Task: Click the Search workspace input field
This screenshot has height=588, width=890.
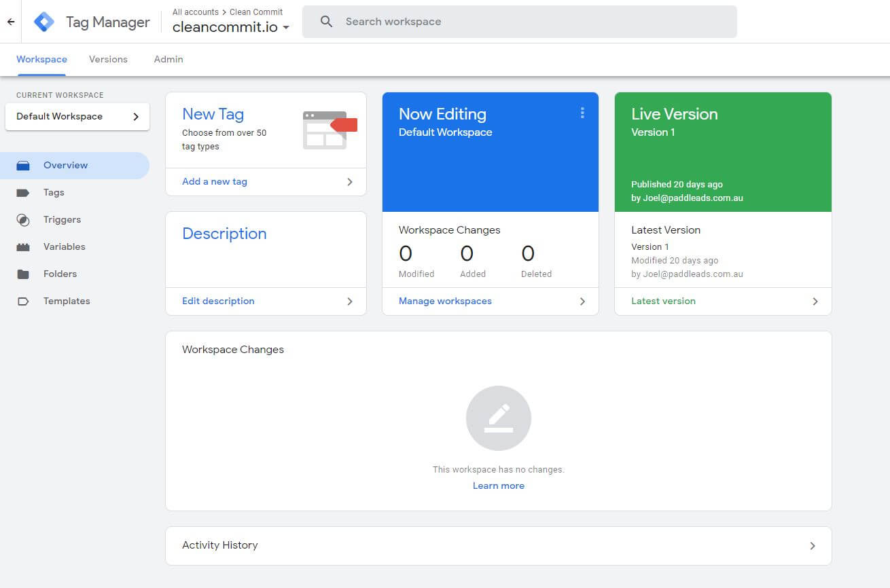Action: point(520,22)
